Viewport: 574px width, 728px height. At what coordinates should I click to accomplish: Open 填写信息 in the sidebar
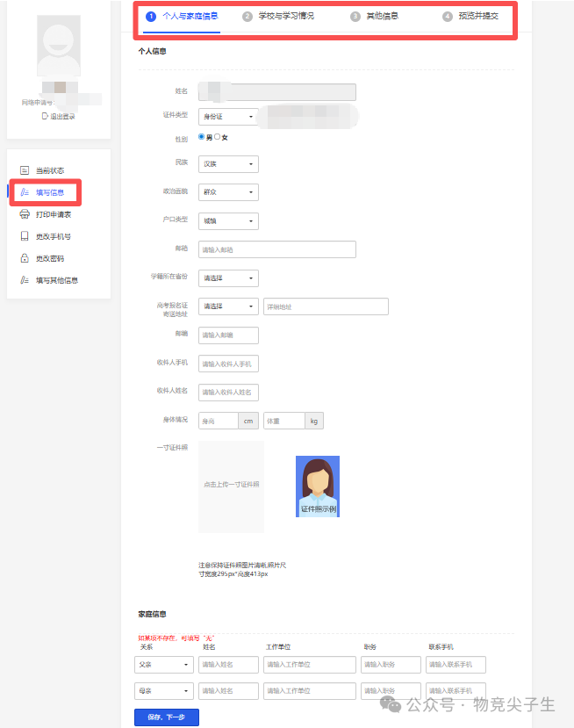[x=49, y=192]
